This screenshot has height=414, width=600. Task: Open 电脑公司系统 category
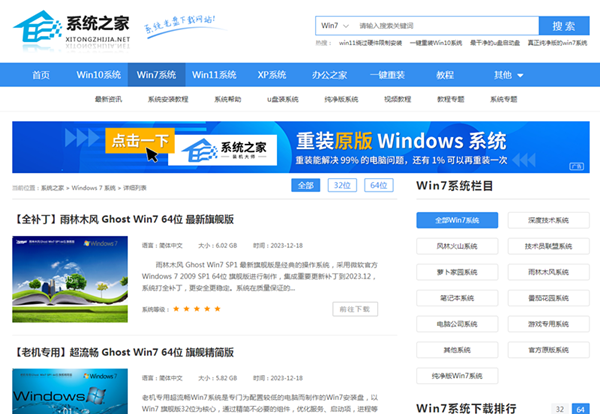tap(457, 324)
